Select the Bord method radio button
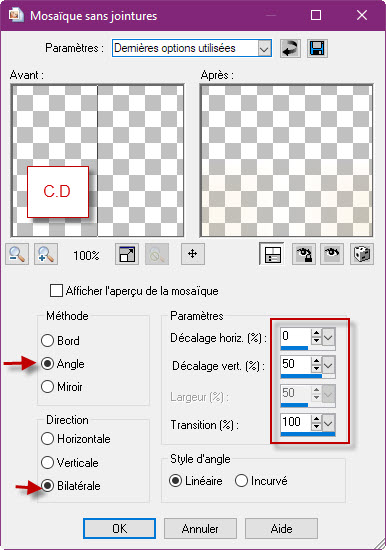Image resolution: width=386 pixels, height=550 pixels. tap(47, 341)
